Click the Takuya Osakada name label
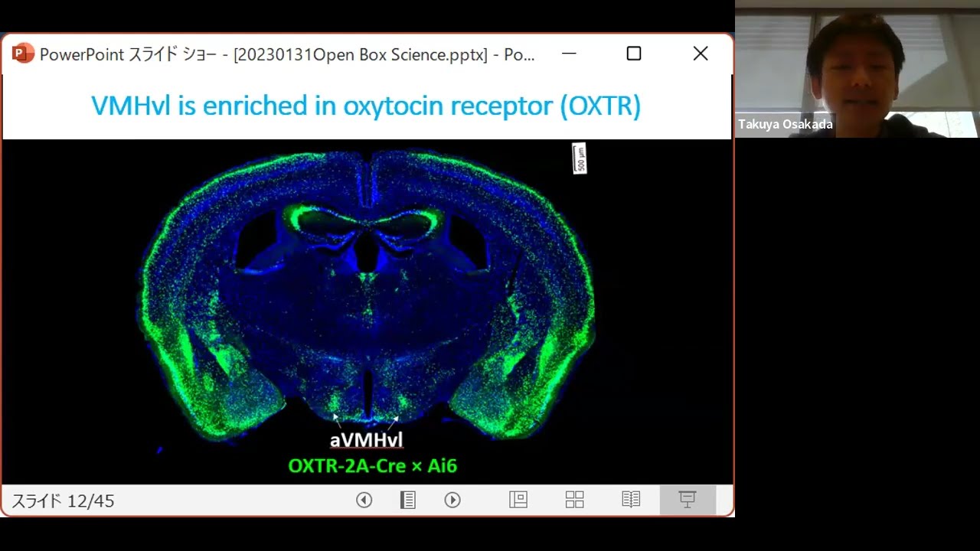Image resolution: width=980 pixels, height=551 pixels. click(786, 124)
